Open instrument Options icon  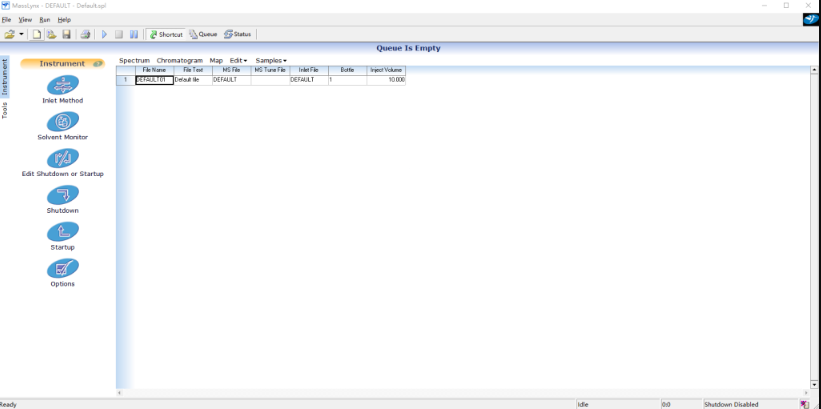[x=62, y=269]
